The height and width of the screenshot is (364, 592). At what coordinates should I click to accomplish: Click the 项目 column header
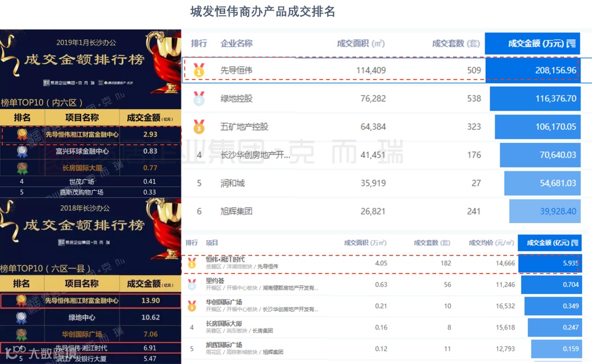[x=212, y=243]
